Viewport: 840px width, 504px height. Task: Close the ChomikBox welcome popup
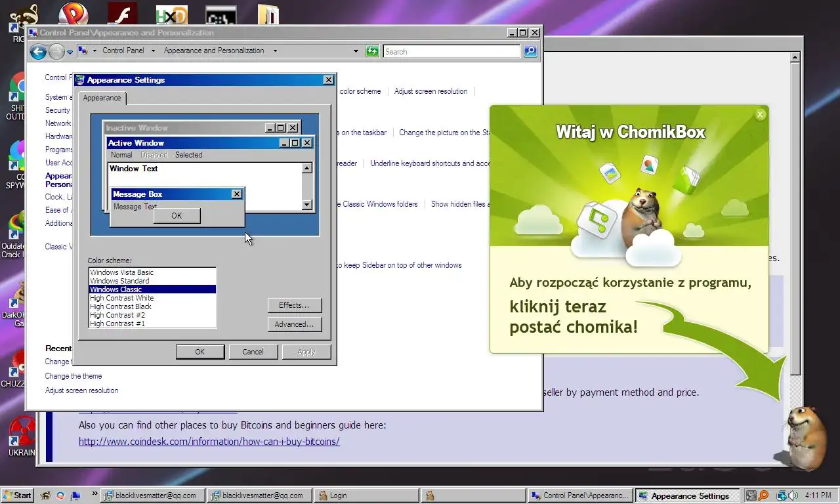tap(760, 114)
